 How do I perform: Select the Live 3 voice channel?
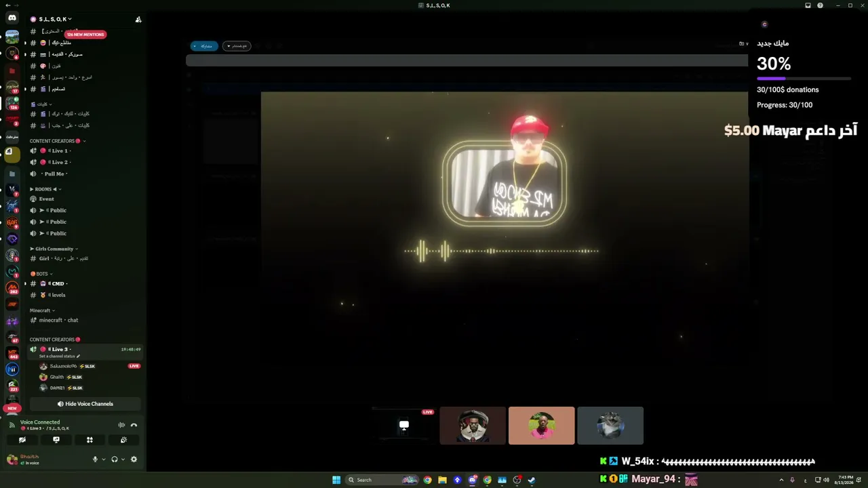coord(85,352)
